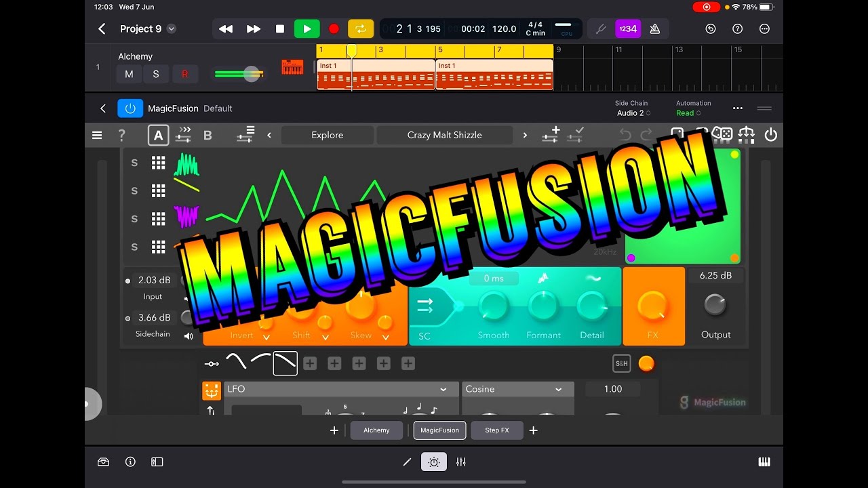Open the MagicFusion hamburger menu

coord(97,135)
